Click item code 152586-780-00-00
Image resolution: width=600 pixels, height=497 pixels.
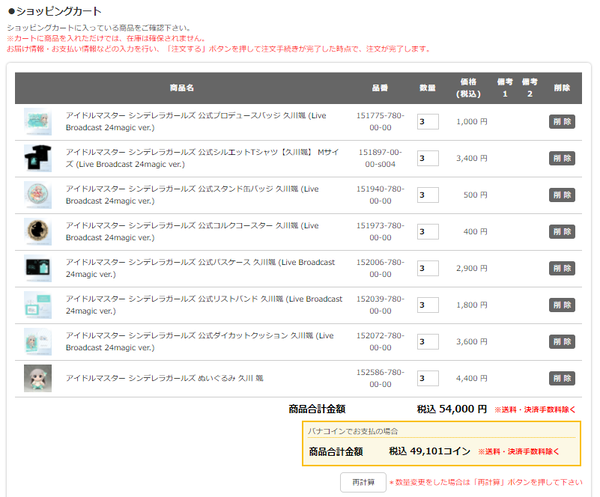click(x=380, y=378)
